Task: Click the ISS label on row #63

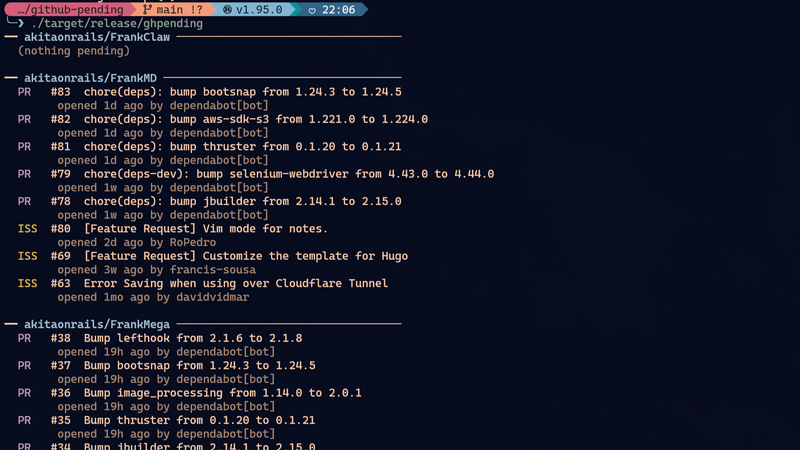Action: (x=28, y=284)
